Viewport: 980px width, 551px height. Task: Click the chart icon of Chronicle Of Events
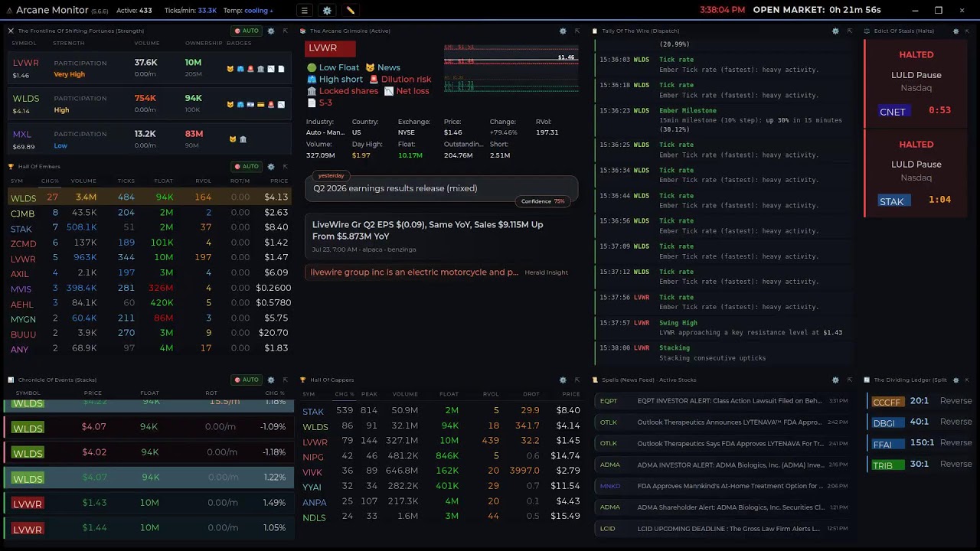coord(11,380)
